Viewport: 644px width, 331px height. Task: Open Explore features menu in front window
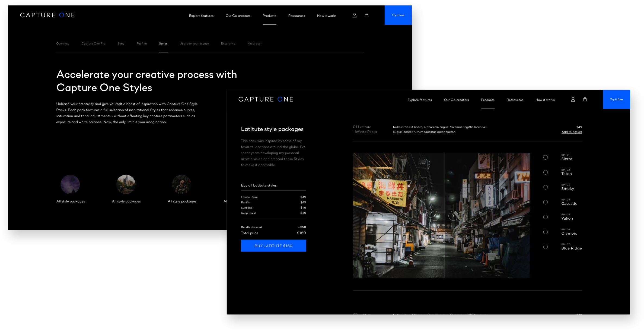click(420, 100)
